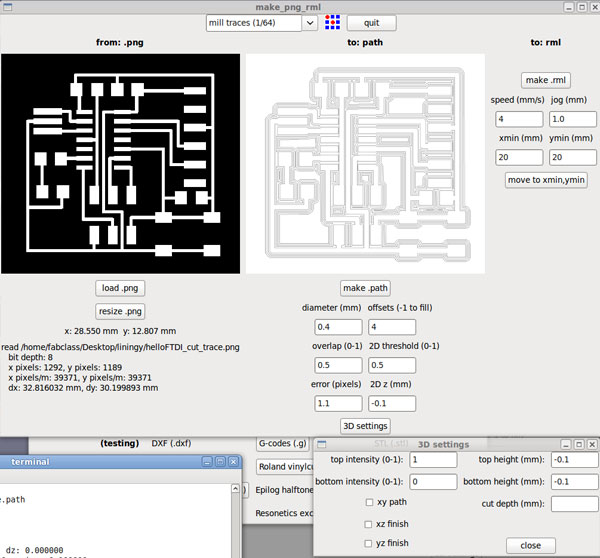
Task: Click close button in 3D settings
Action: click(x=531, y=545)
